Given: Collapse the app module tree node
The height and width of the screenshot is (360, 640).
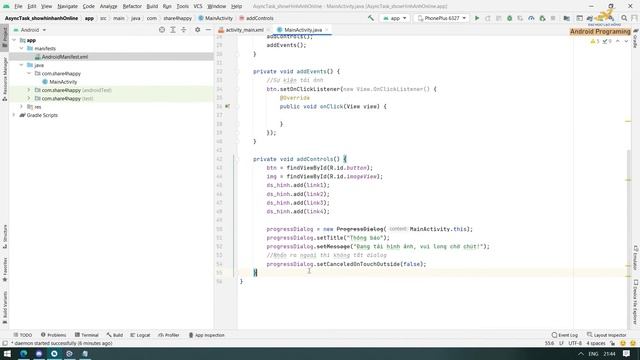Looking at the screenshot, I should click(14, 40).
